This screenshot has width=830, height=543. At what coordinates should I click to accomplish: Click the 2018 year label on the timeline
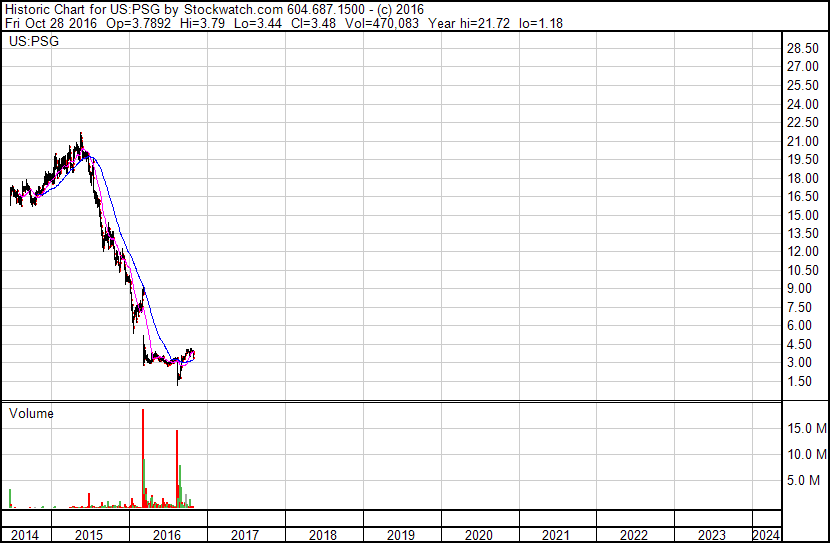[x=323, y=535]
